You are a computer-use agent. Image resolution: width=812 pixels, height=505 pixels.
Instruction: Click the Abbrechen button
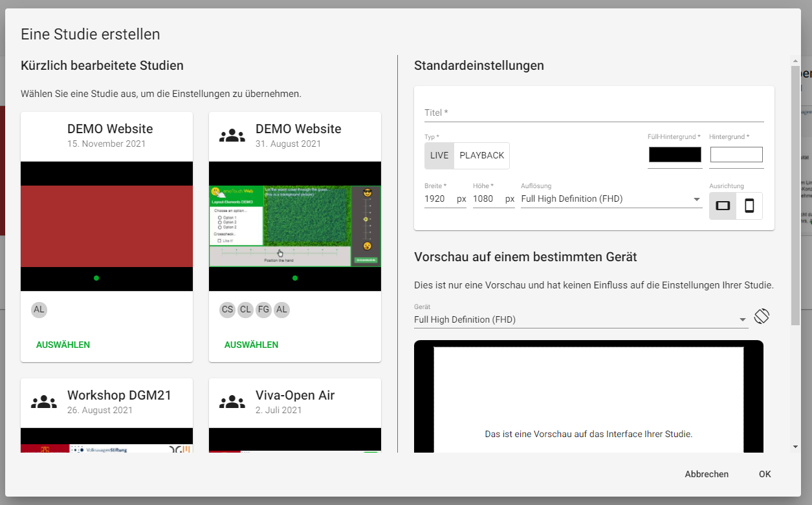coord(707,474)
